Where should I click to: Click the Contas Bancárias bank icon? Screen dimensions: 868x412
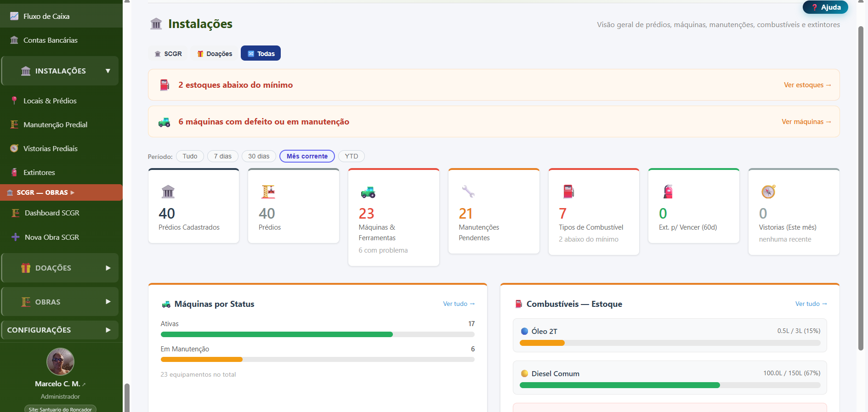click(x=14, y=40)
